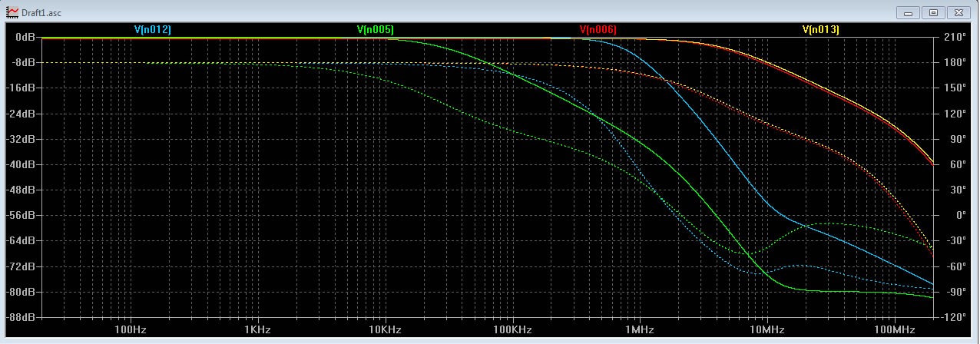This screenshot has height=344, width=980.
Task: Click the V(n005) trace label
Action: [x=376, y=30]
